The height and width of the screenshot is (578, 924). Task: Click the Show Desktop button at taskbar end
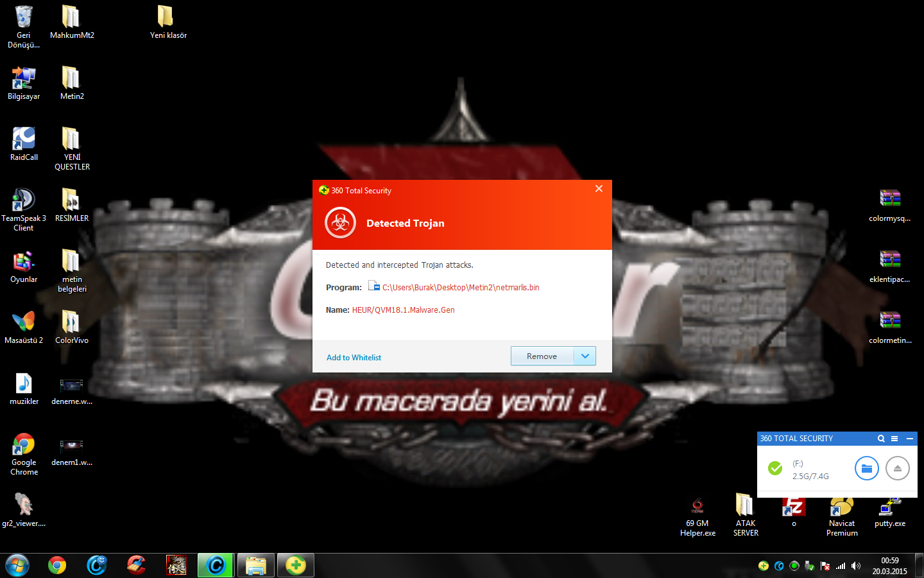click(919, 565)
